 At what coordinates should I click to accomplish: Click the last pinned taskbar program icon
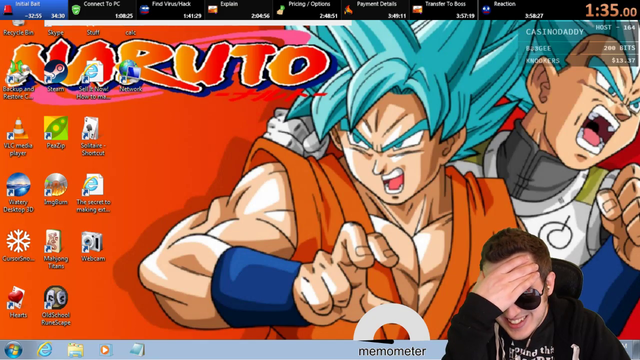click(137, 350)
